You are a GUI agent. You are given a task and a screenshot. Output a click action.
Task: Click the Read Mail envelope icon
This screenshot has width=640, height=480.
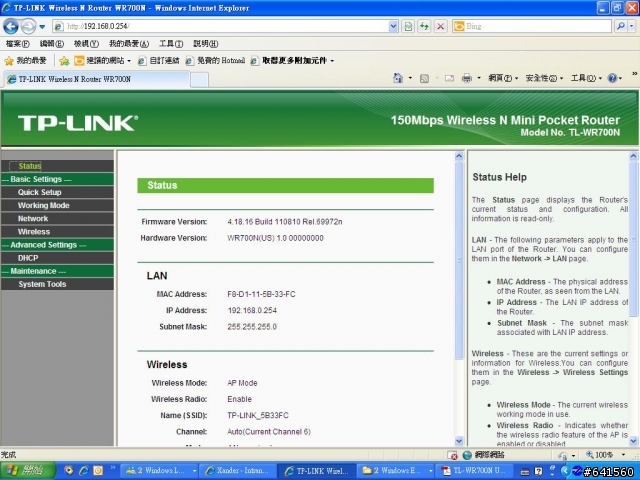point(449,78)
